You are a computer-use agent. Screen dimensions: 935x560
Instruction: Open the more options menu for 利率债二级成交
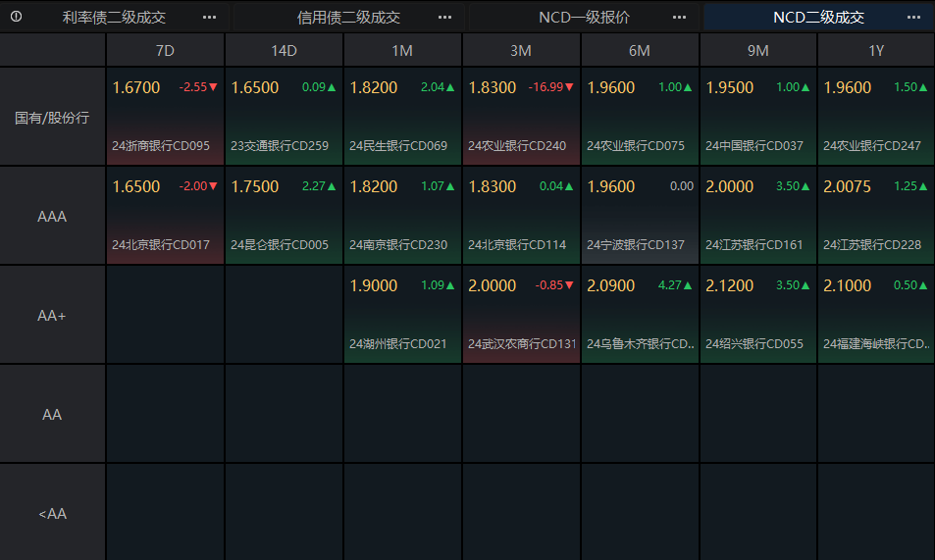(209, 18)
